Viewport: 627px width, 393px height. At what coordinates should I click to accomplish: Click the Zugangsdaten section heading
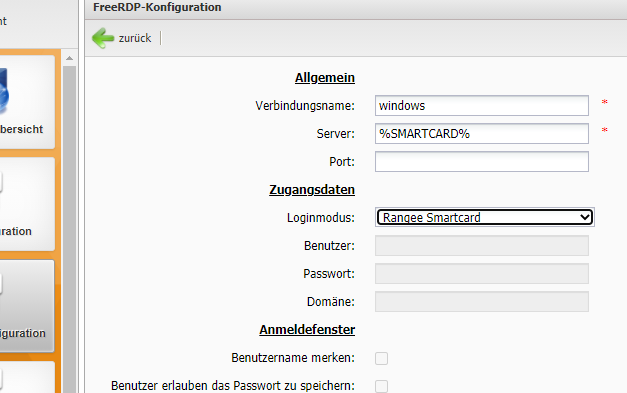312,190
